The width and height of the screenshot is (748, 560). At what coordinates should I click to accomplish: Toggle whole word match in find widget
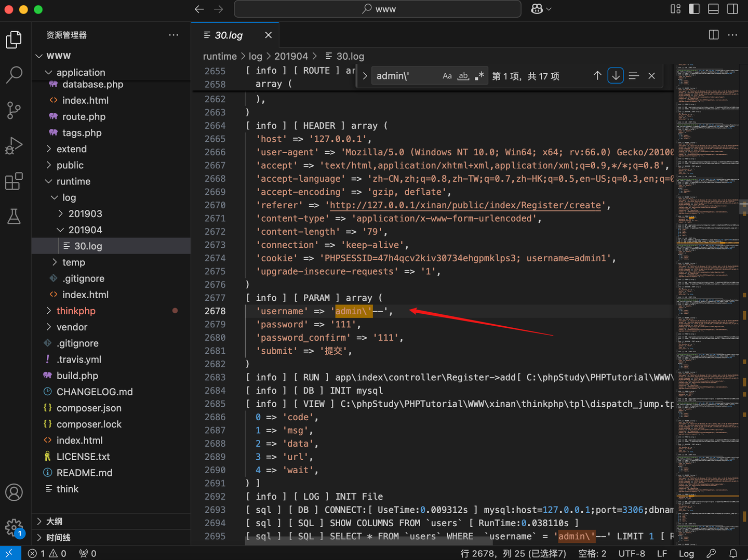pyautogui.click(x=463, y=75)
